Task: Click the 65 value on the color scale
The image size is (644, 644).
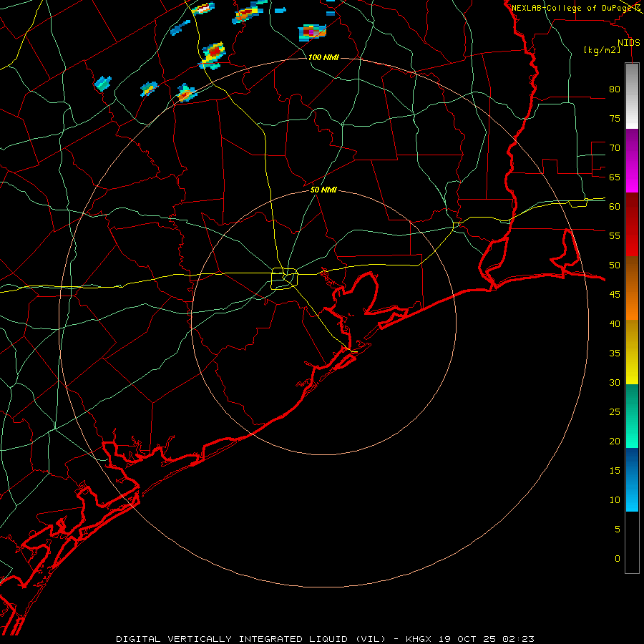Action: [x=615, y=177]
